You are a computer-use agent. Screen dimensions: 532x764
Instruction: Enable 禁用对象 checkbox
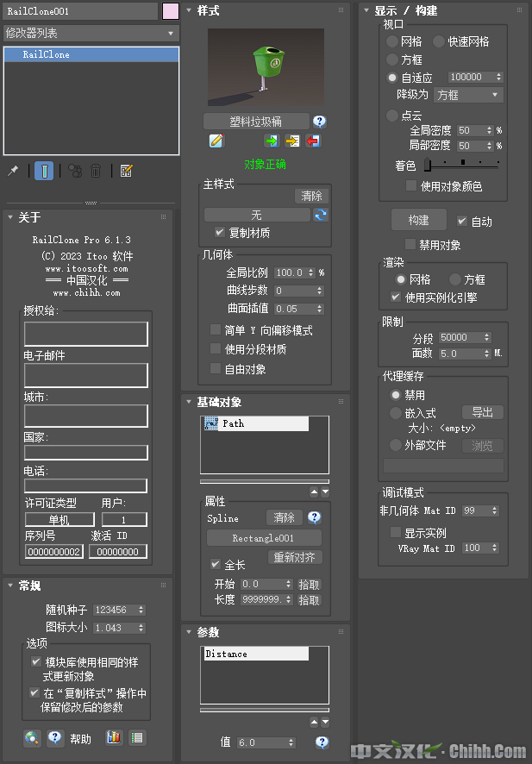point(410,244)
